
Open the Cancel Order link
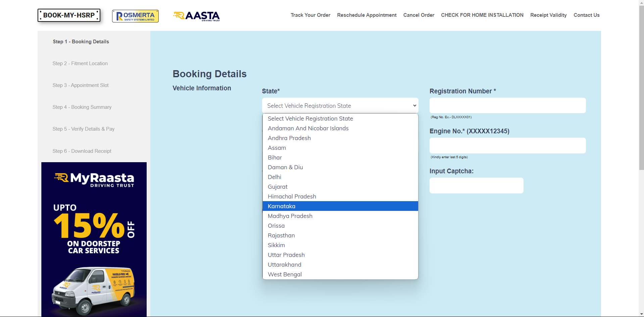[x=418, y=15]
